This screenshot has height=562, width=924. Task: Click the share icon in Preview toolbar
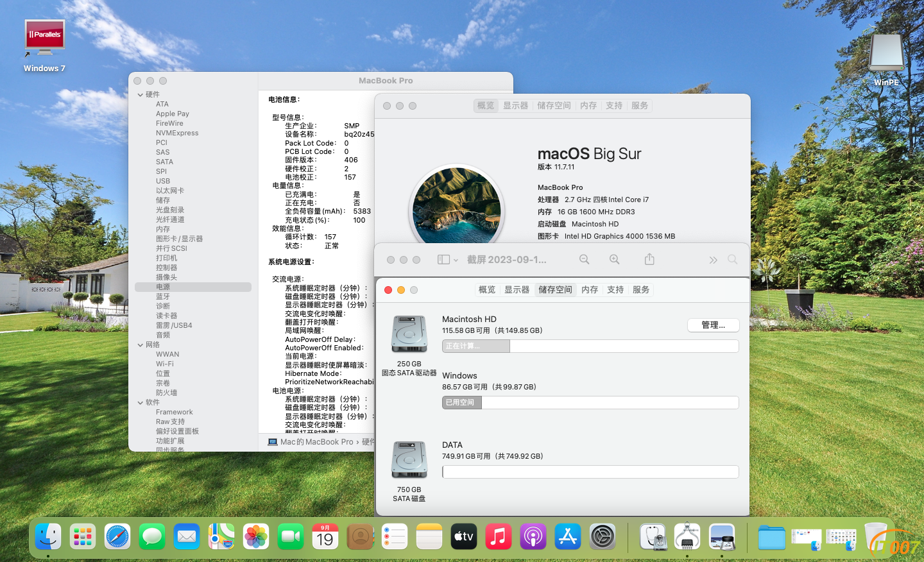[649, 259]
